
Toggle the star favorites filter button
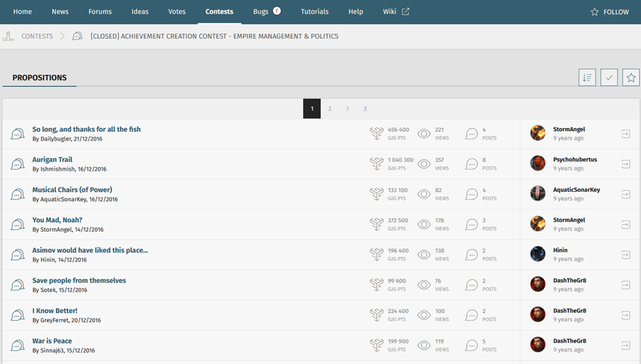point(630,78)
